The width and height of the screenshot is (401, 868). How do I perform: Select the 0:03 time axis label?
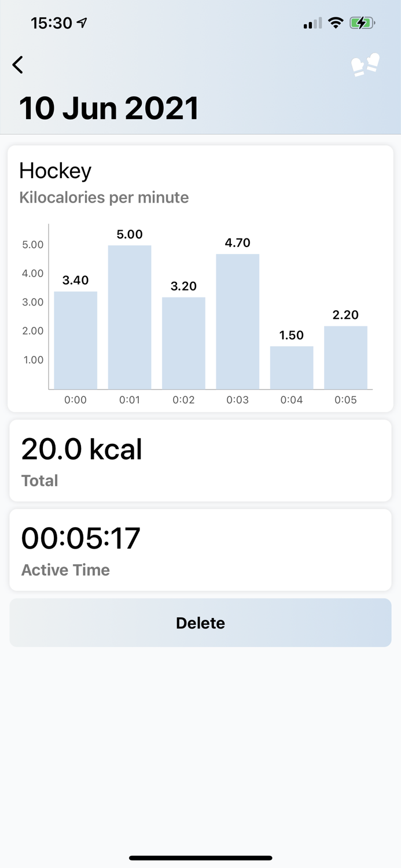237,399
